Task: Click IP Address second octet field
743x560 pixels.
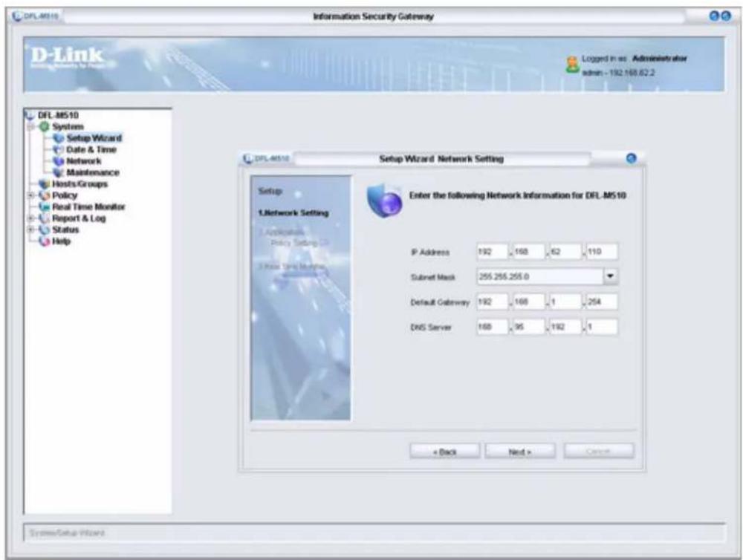Action: click(x=528, y=252)
